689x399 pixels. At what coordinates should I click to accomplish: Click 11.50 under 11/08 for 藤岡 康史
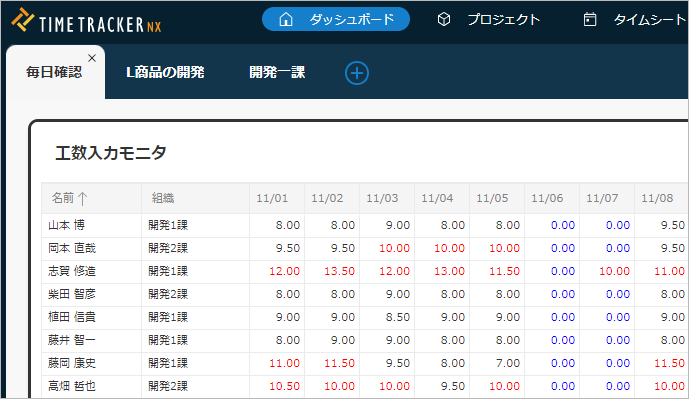click(x=669, y=363)
